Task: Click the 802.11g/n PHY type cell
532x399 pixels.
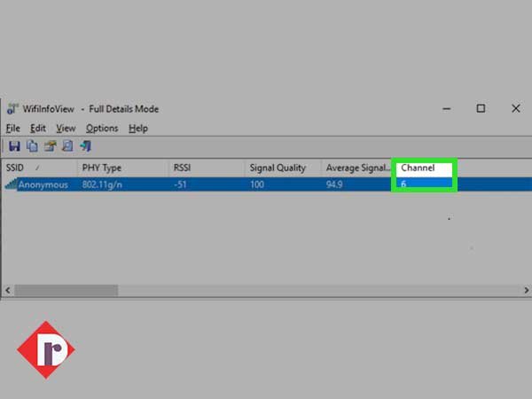Action: 102,184
